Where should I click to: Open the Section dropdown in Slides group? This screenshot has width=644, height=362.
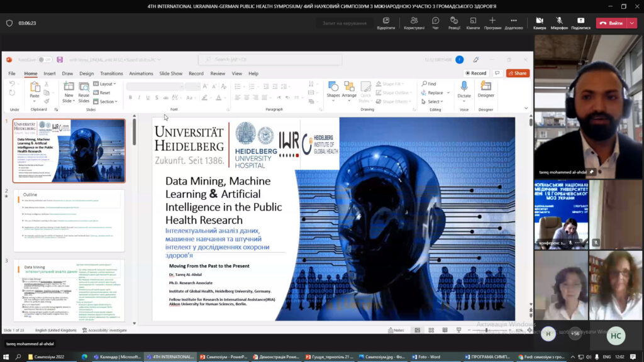tap(107, 101)
